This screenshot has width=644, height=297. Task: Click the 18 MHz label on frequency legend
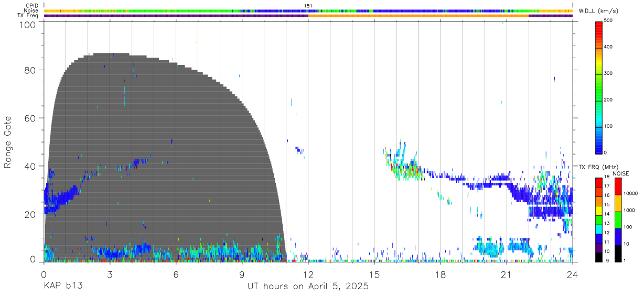[x=607, y=177]
